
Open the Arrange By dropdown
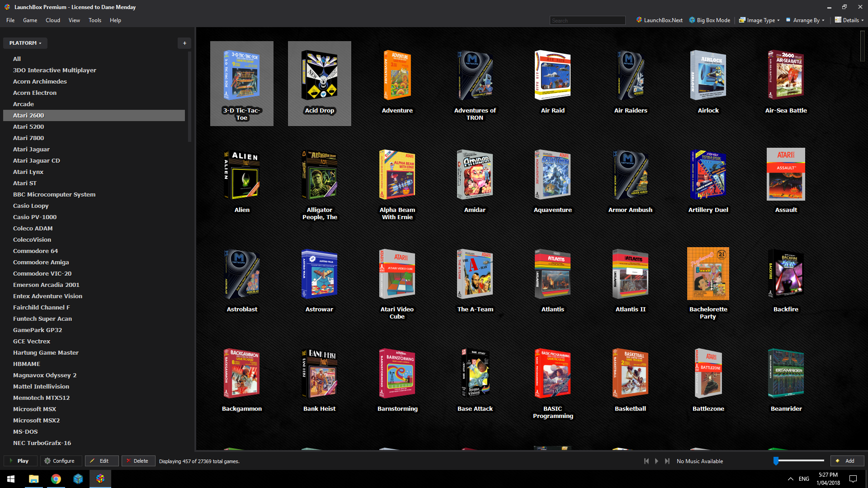tap(805, 20)
